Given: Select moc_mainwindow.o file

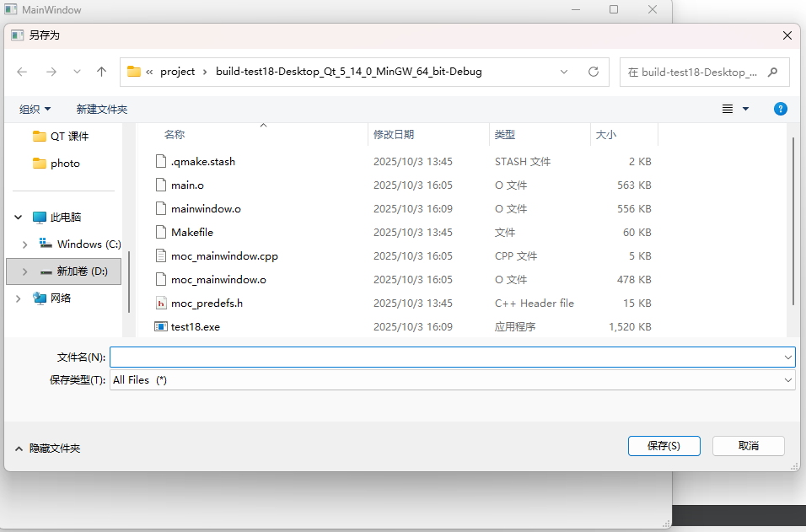Looking at the screenshot, I should [x=218, y=280].
